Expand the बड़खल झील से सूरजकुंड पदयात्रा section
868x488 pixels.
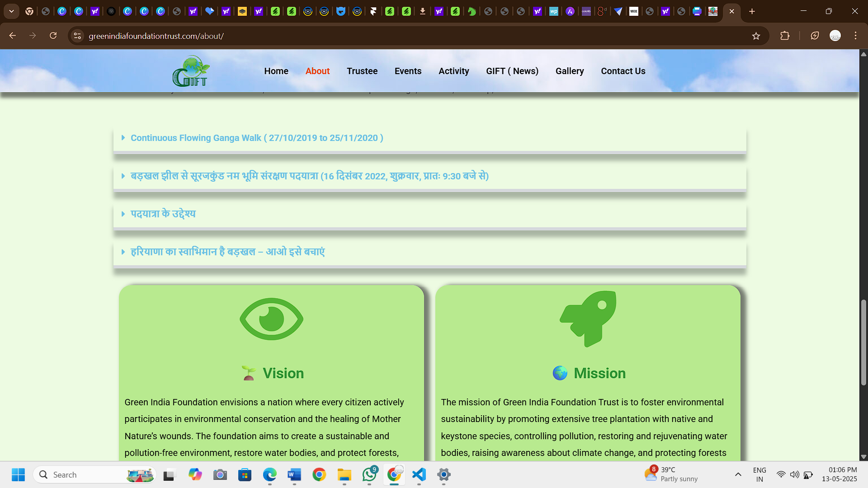[x=309, y=176]
